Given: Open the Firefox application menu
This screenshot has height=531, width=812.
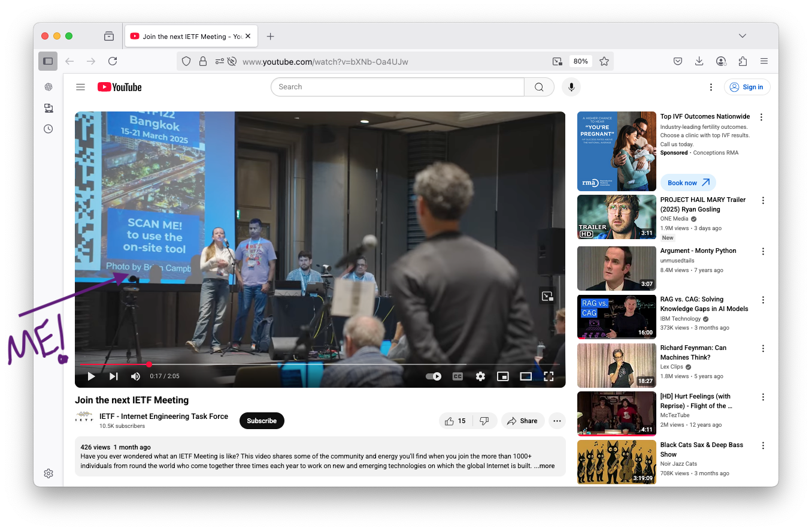Looking at the screenshot, I should (x=764, y=61).
